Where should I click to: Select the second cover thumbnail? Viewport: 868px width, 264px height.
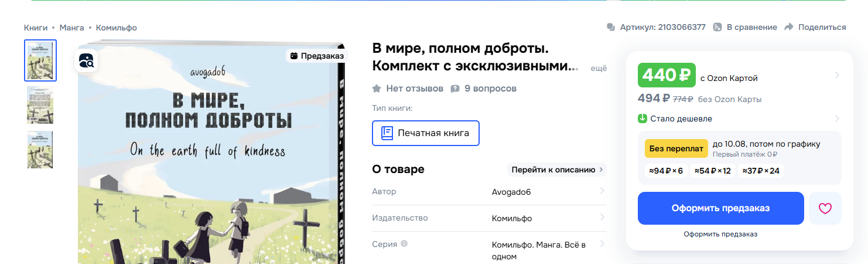pos(40,105)
